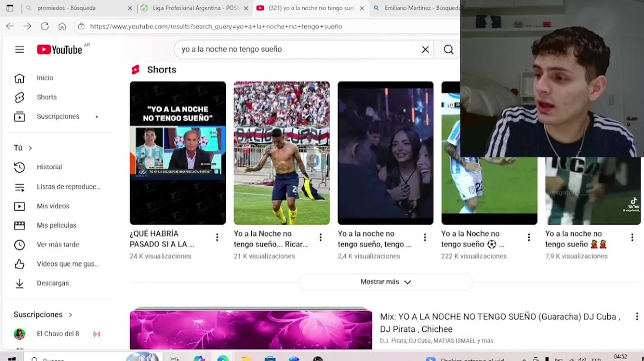Click the red Shorts section logo

[135, 70]
